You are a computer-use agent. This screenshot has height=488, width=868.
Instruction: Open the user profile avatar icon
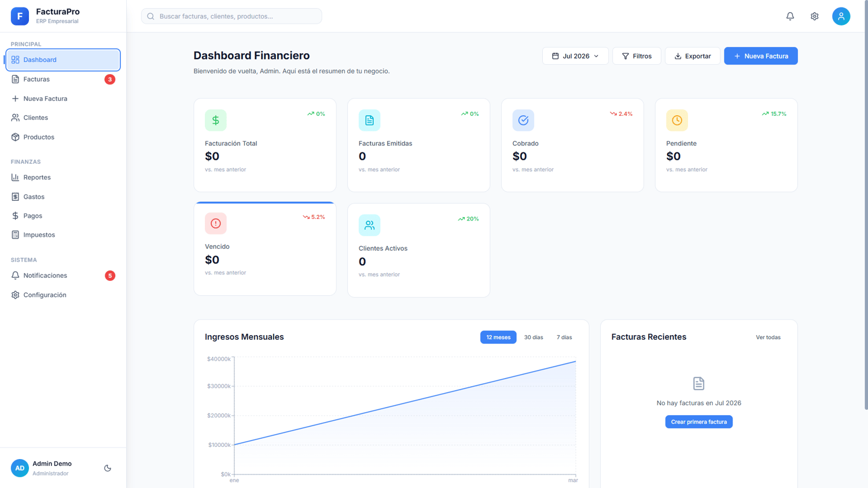[x=841, y=16]
